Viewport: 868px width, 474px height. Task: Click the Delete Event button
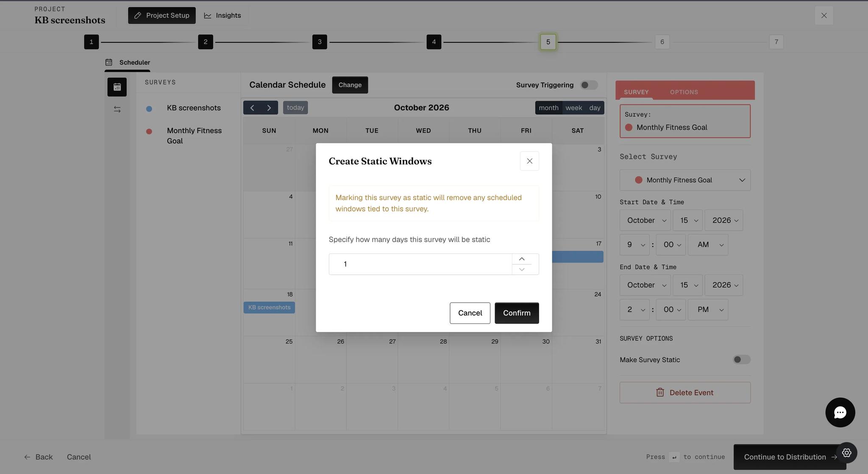(x=685, y=393)
